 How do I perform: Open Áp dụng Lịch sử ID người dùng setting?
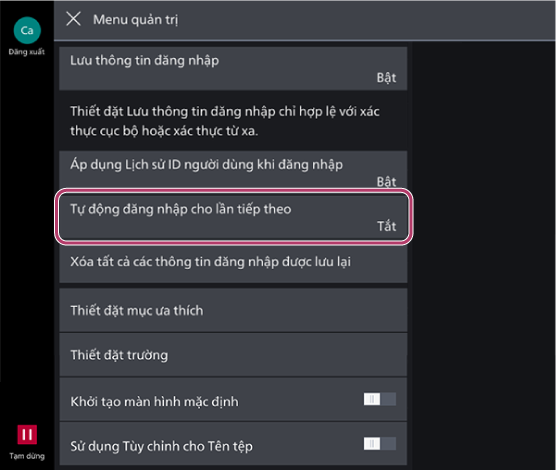pos(233,170)
